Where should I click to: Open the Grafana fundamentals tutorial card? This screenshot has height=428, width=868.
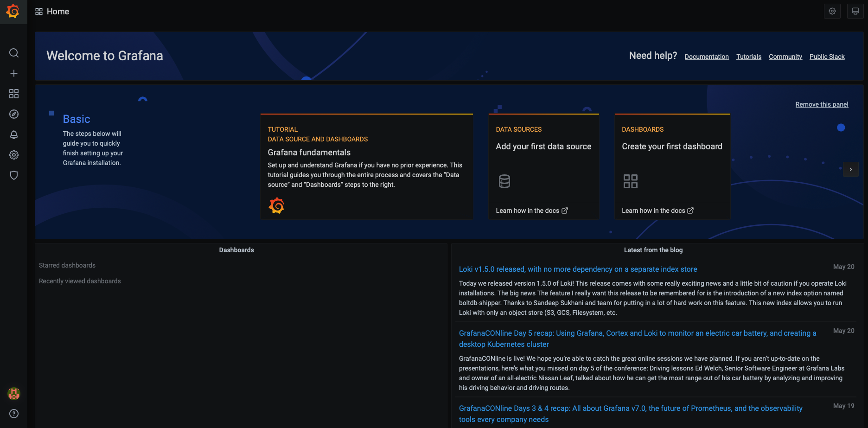point(366,166)
